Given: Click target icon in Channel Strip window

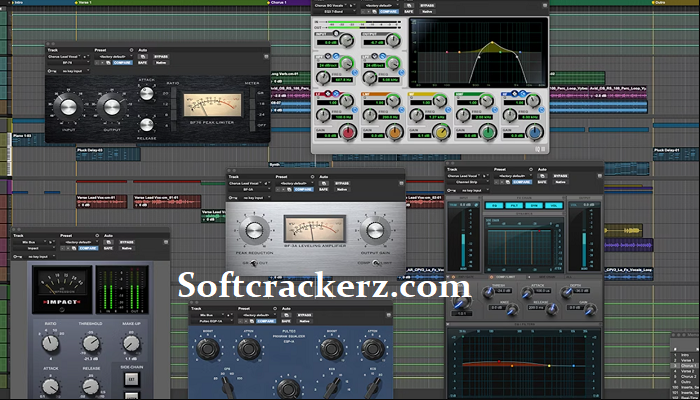Looking at the screenshot, I should 600,176.
